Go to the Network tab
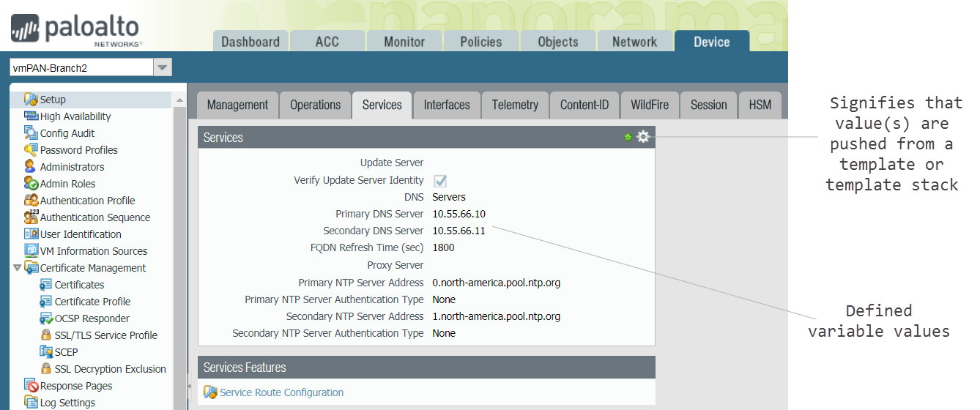Viewport: 980px width, 410px height. click(x=634, y=42)
